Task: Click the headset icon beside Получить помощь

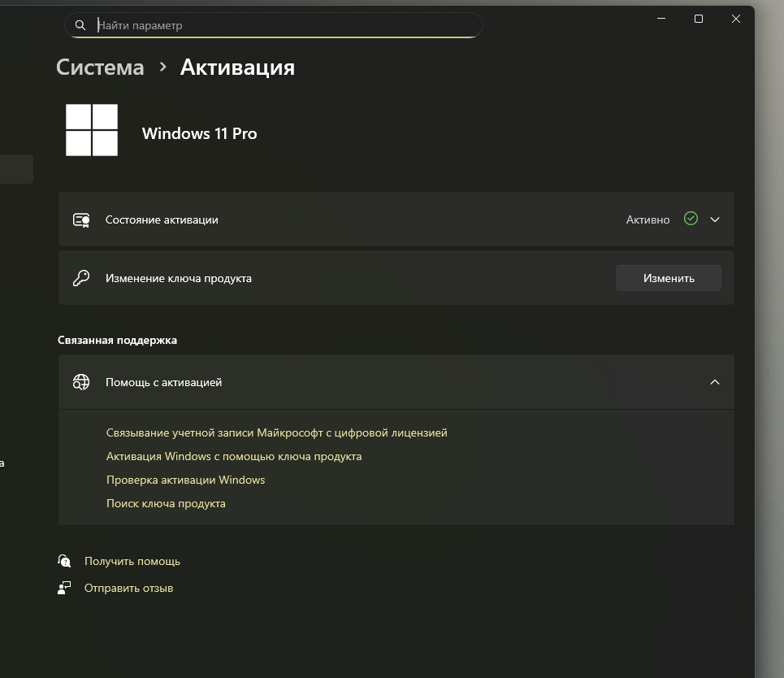Action: click(65, 561)
